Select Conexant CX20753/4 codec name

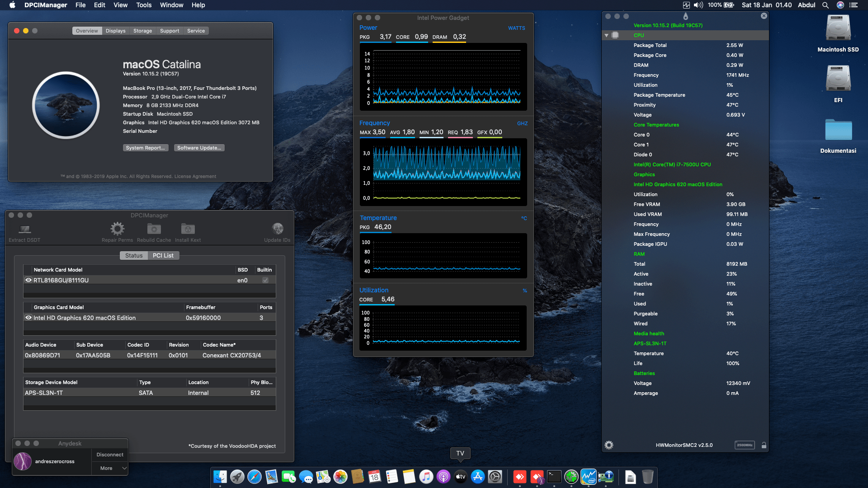click(x=232, y=356)
